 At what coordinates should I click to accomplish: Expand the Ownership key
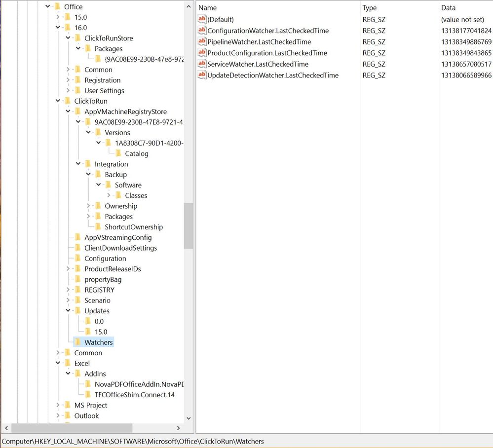click(x=88, y=206)
